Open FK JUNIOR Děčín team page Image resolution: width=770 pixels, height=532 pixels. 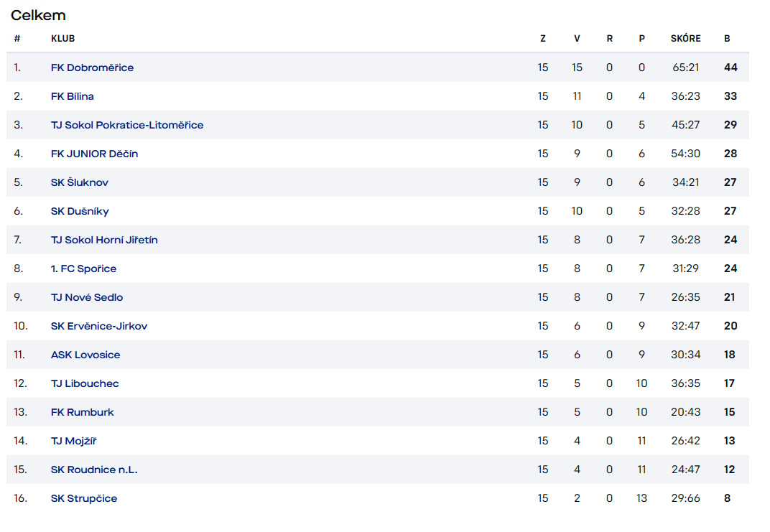(94, 154)
